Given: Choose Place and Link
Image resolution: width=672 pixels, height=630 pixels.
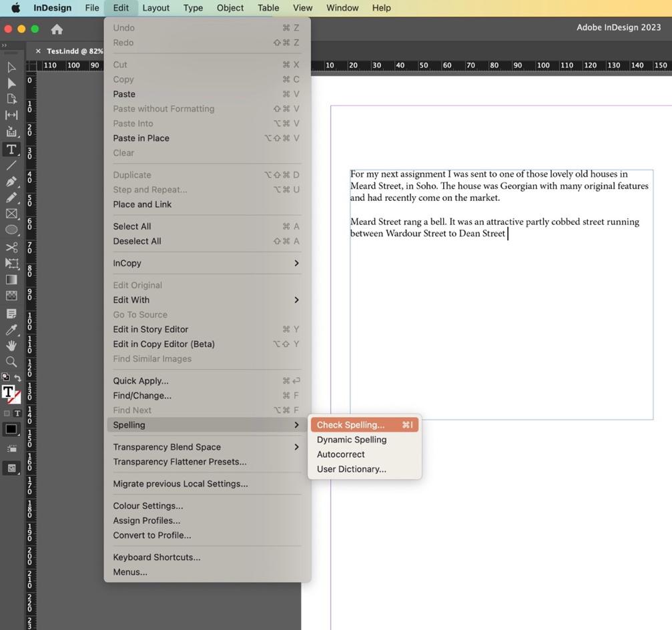Looking at the screenshot, I should coord(207,204).
